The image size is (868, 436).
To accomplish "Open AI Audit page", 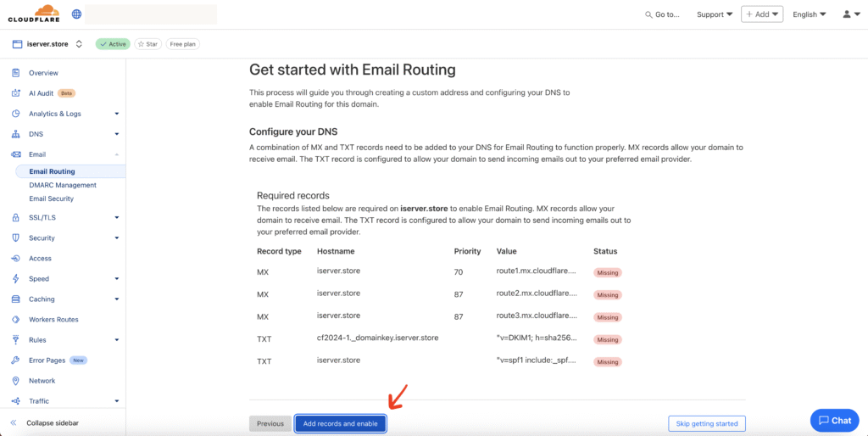I will [41, 93].
